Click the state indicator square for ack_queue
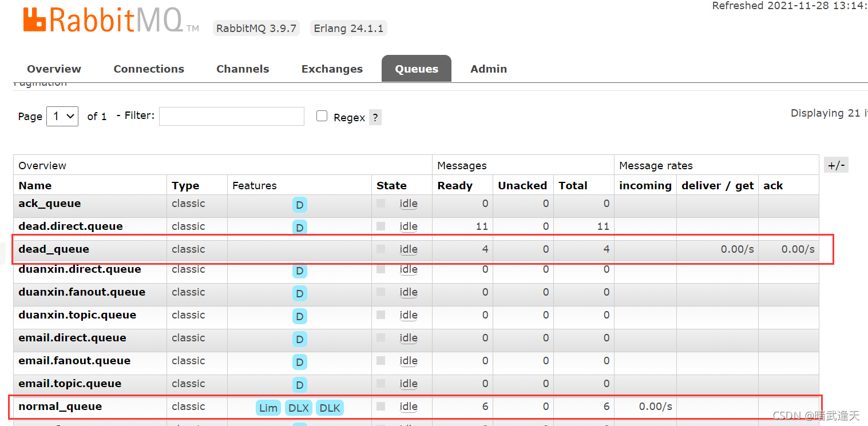The image size is (868, 426). pos(381,203)
